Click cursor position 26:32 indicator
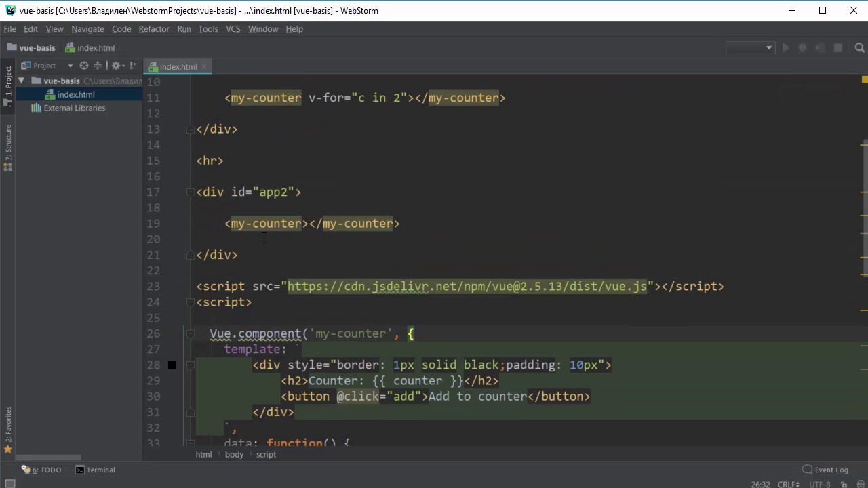 point(760,485)
